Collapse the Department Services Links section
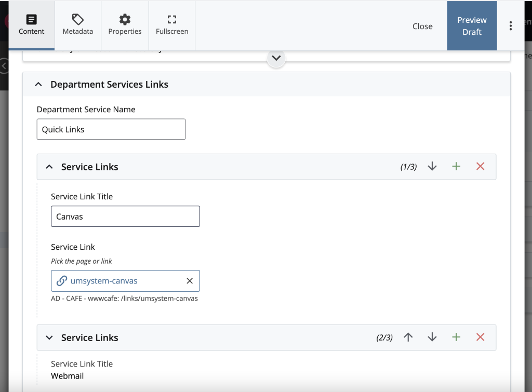Viewport: 532px width, 392px height. pos(38,85)
